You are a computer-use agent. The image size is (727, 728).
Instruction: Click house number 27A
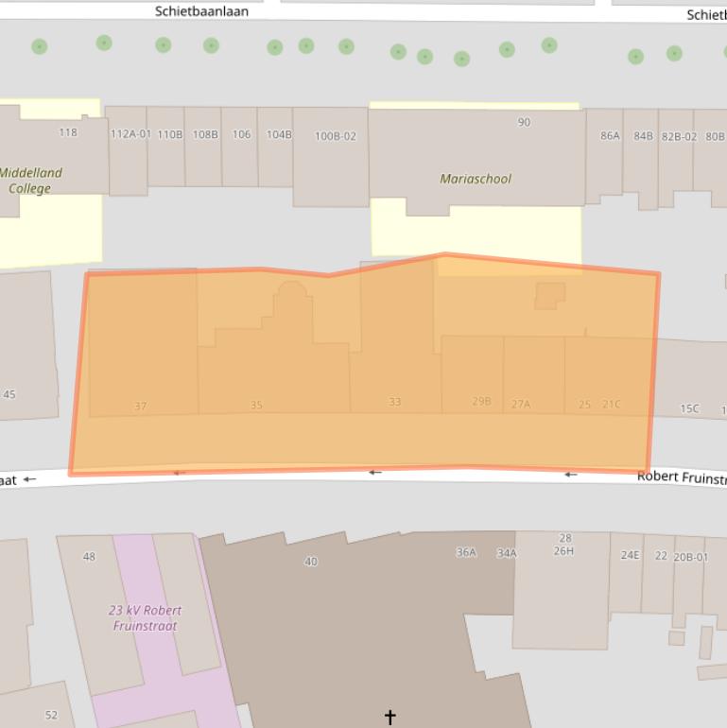click(521, 405)
